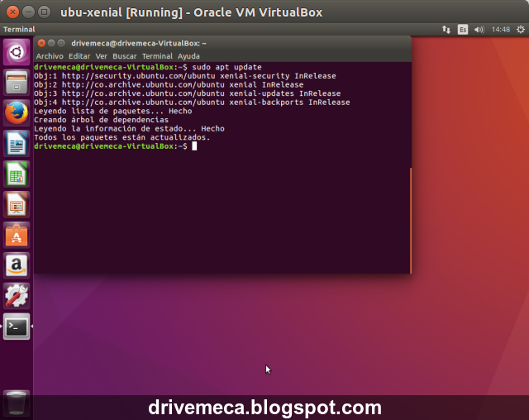Open the Es keyboard layout indicator
This screenshot has width=529, height=420.
[x=463, y=29]
